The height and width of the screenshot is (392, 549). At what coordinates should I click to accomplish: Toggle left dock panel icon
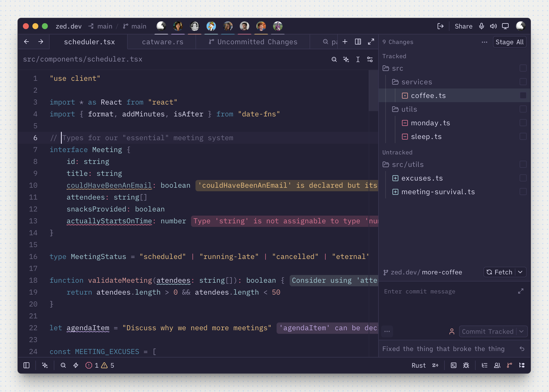26,365
